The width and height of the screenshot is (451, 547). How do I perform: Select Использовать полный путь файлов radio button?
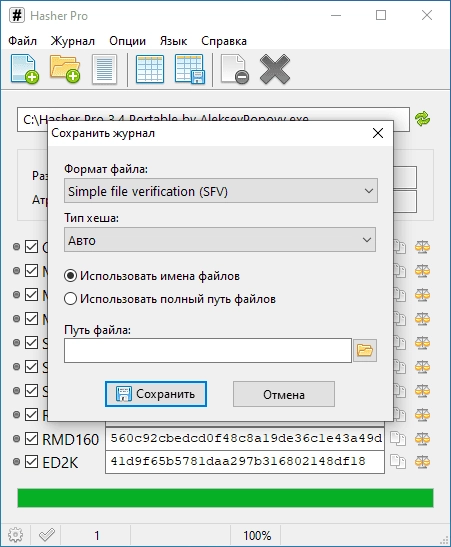70,299
